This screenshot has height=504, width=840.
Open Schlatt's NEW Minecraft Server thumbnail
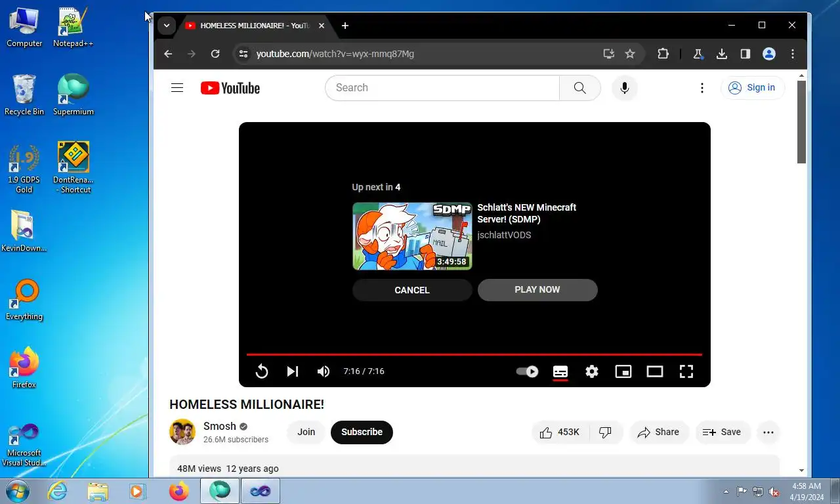click(x=412, y=236)
